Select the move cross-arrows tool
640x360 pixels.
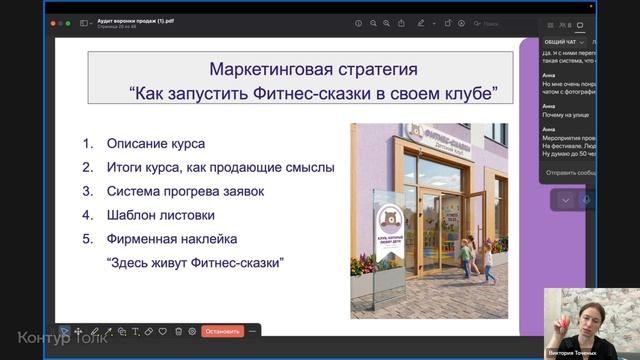coord(78,332)
